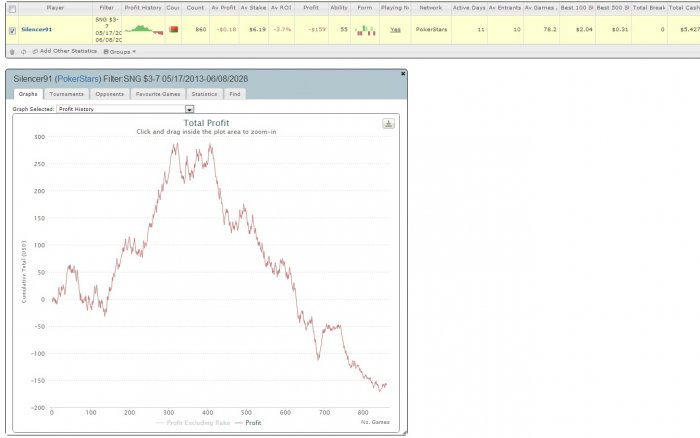Click the Form bar chart icon

point(365,30)
